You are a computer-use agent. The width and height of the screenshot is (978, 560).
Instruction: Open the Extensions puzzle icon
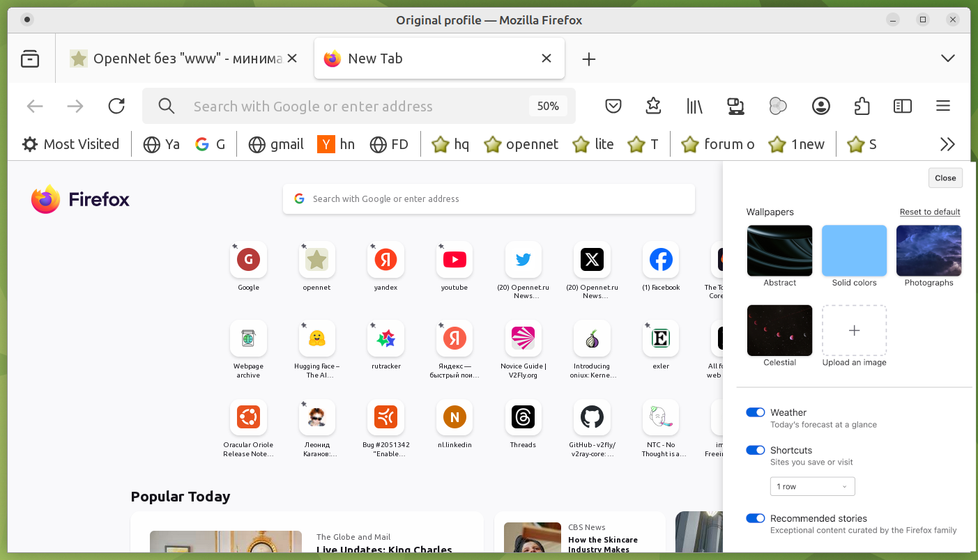[x=862, y=106]
